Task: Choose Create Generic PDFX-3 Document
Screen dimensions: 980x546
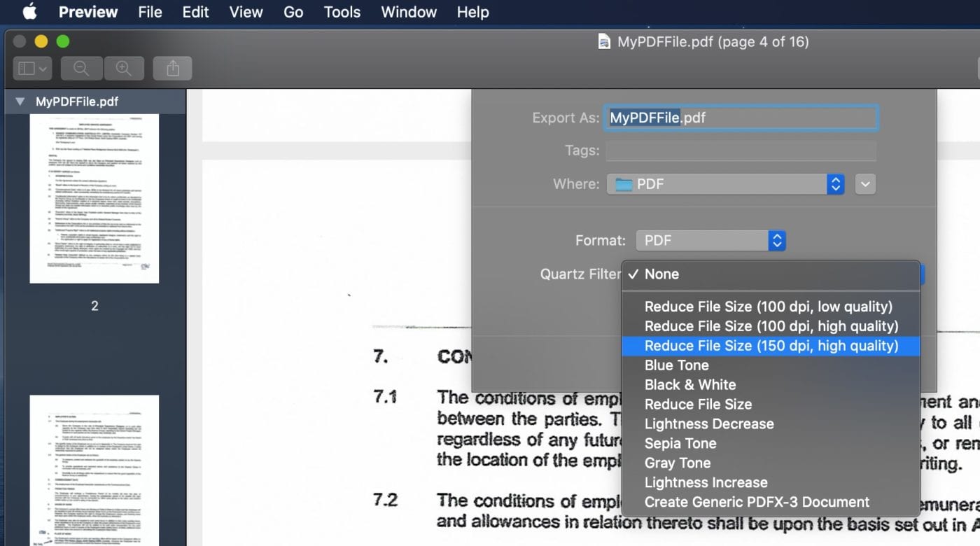Action: [757, 503]
